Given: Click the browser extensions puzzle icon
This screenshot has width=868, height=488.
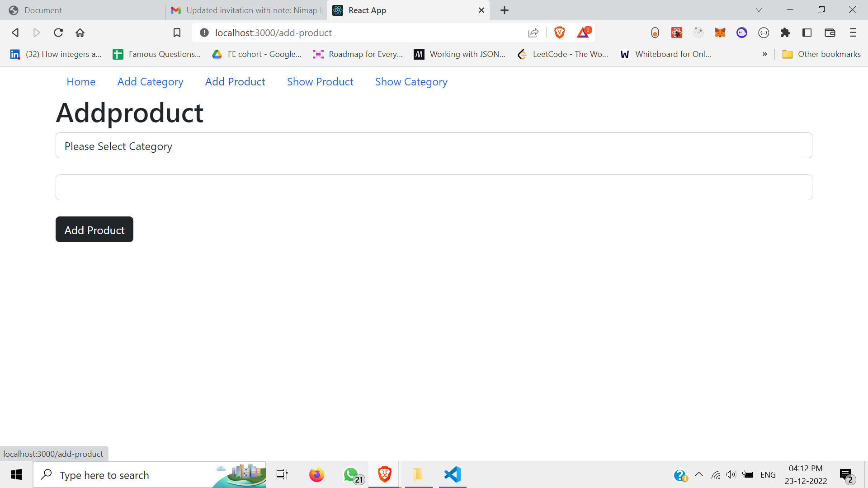Looking at the screenshot, I should pyautogui.click(x=786, y=33).
